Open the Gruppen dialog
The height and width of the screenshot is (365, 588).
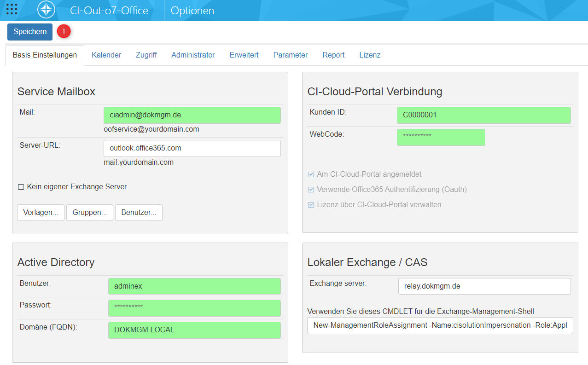(89, 212)
